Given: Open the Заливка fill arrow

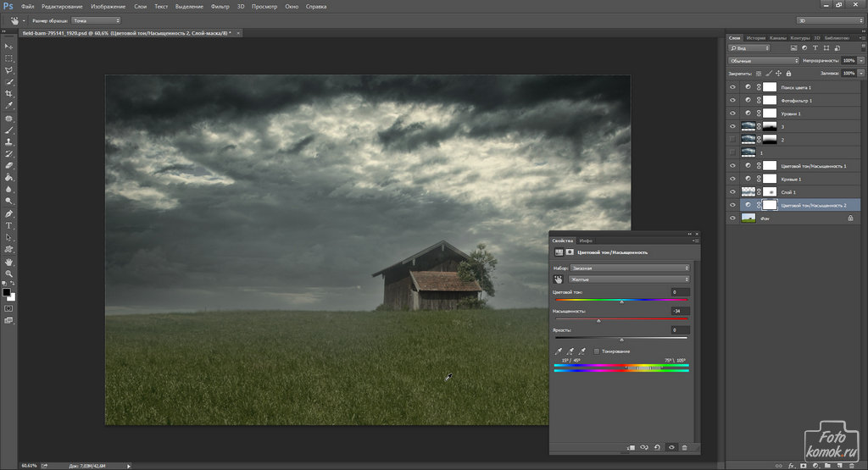Looking at the screenshot, I should pos(861,73).
